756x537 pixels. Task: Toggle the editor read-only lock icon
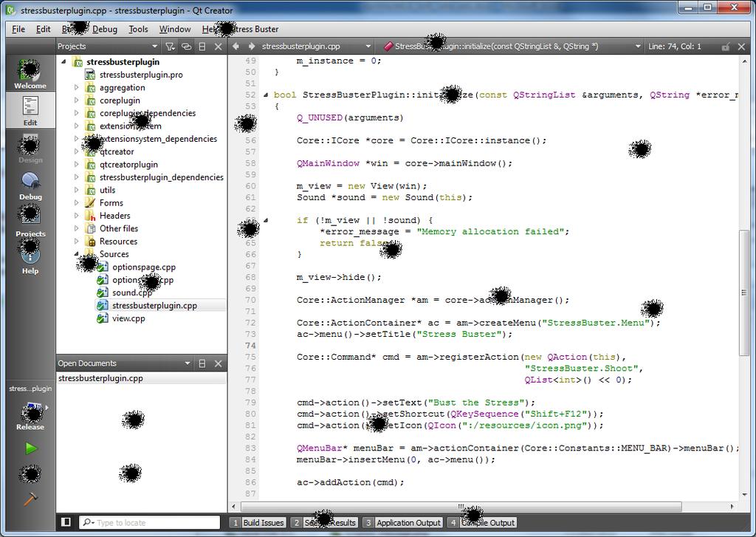[x=725, y=47]
